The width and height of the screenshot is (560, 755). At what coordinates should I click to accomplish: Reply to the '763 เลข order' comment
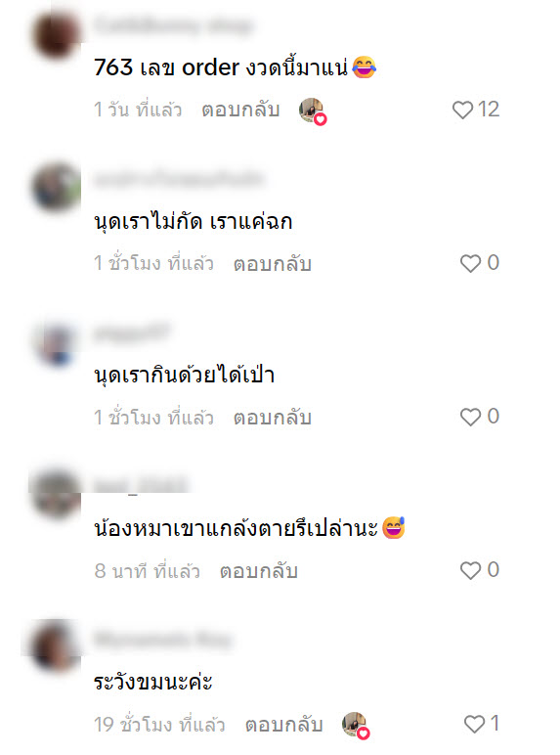pyautogui.click(x=240, y=110)
